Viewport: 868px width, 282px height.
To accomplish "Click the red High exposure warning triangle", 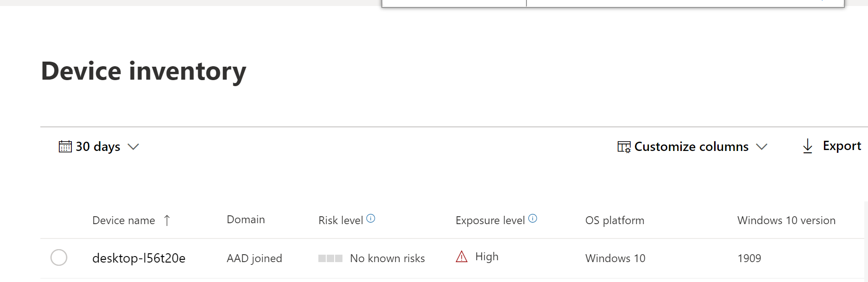I will pyautogui.click(x=462, y=257).
